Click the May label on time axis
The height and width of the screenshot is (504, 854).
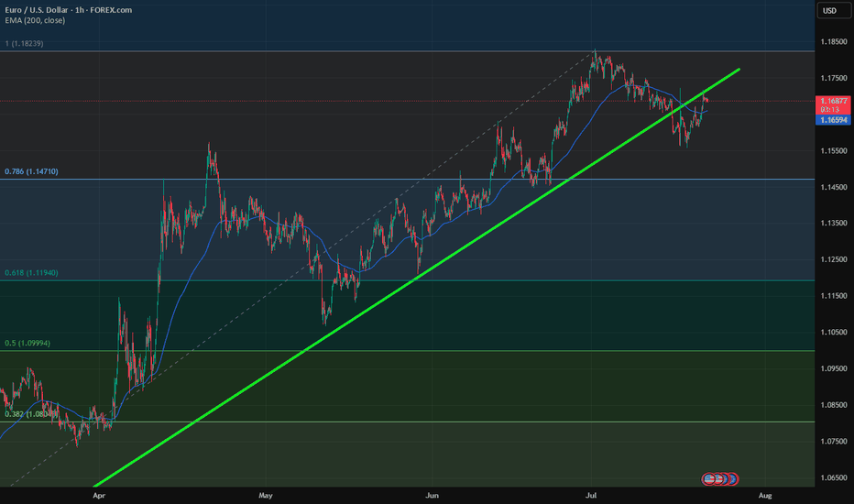(265, 495)
